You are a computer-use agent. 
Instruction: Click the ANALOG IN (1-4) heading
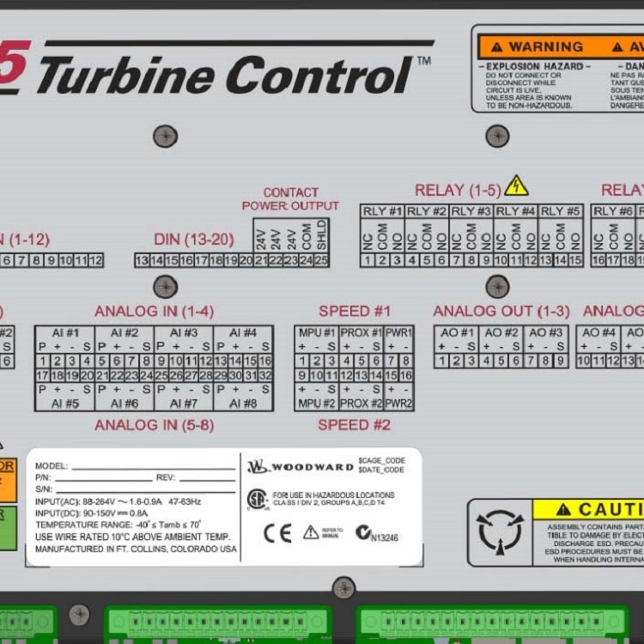point(155,312)
